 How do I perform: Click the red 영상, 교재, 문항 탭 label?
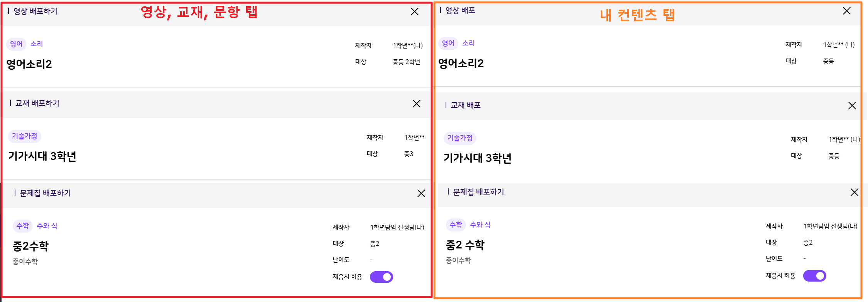199,12
